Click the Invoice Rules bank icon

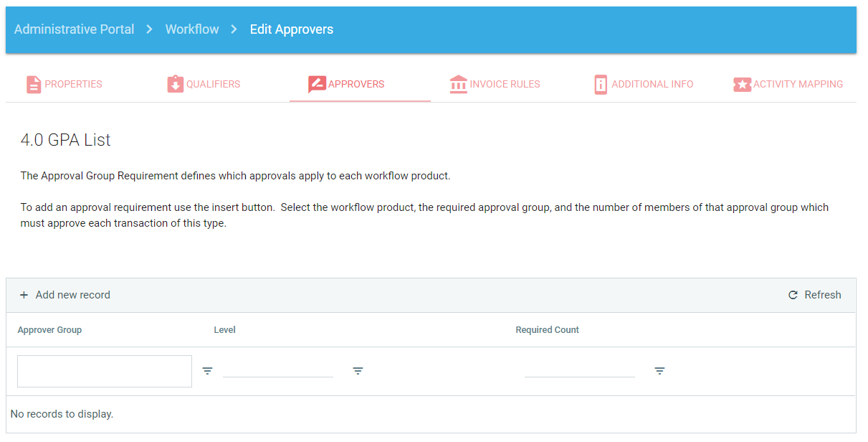[458, 85]
